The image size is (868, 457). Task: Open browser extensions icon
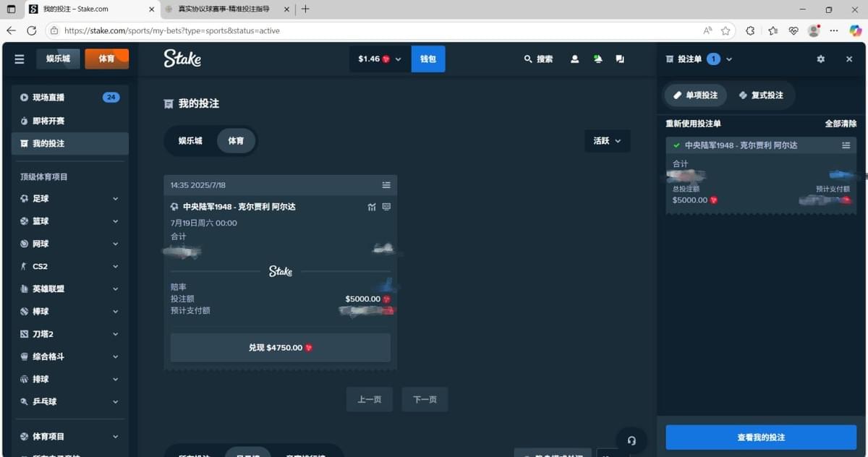pyautogui.click(x=750, y=30)
